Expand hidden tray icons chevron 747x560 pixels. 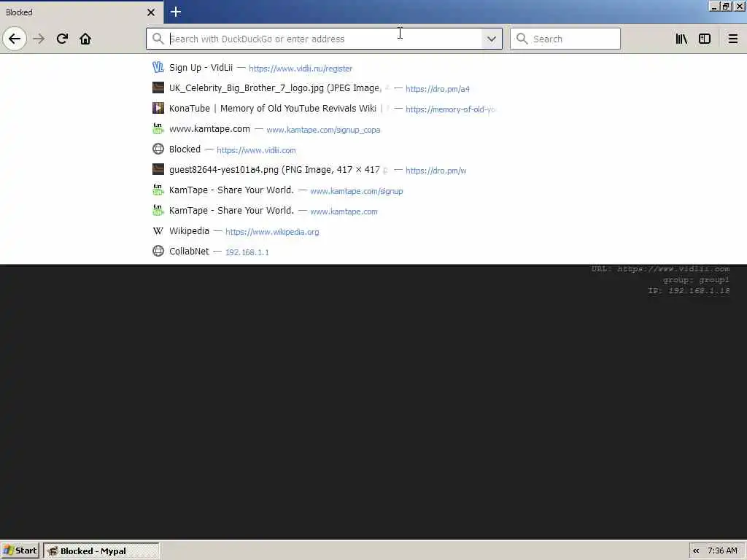(x=696, y=551)
